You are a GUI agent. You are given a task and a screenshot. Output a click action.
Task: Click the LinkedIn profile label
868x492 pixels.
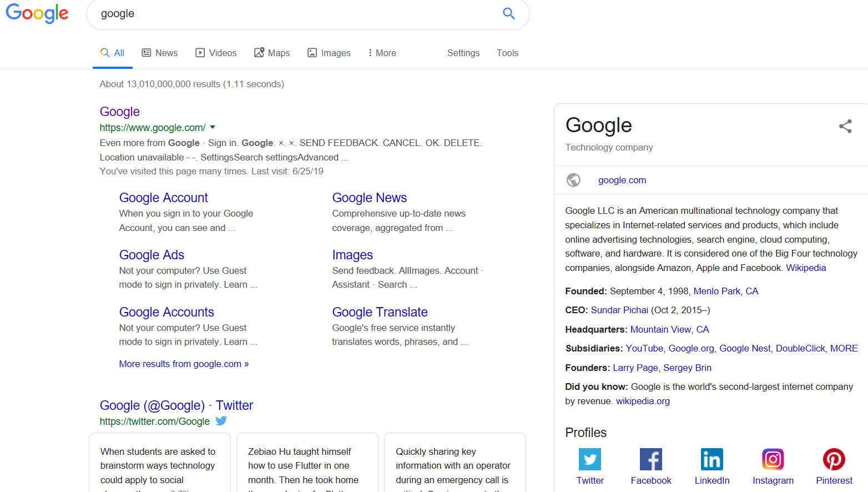712,480
